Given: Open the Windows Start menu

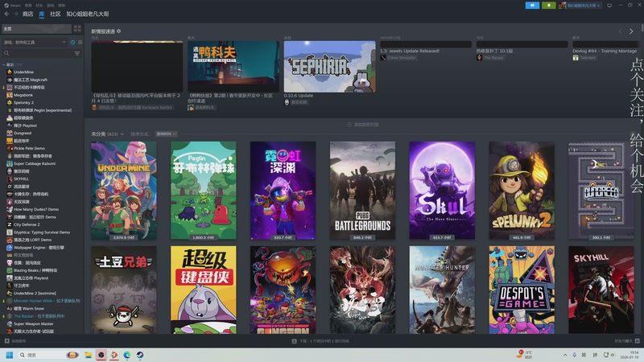Looking at the screenshot, I should click(x=9, y=355).
